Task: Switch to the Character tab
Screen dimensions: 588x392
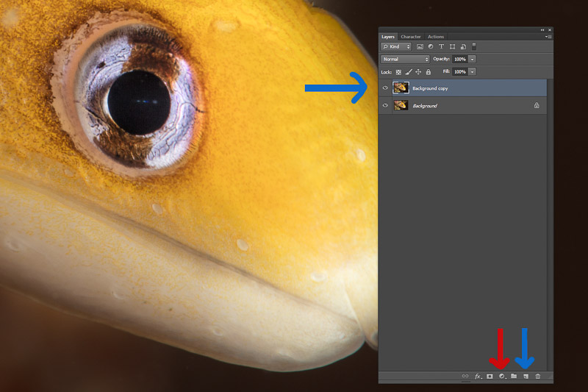Action: pos(411,37)
